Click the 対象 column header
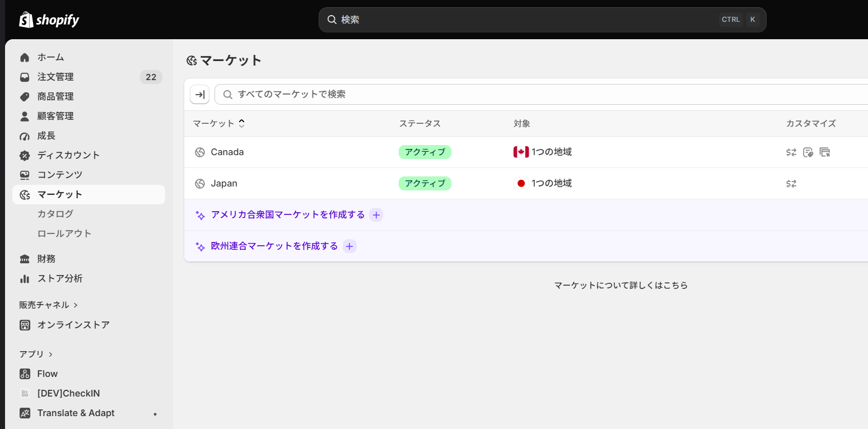Image resolution: width=868 pixels, height=429 pixels. (x=522, y=123)
